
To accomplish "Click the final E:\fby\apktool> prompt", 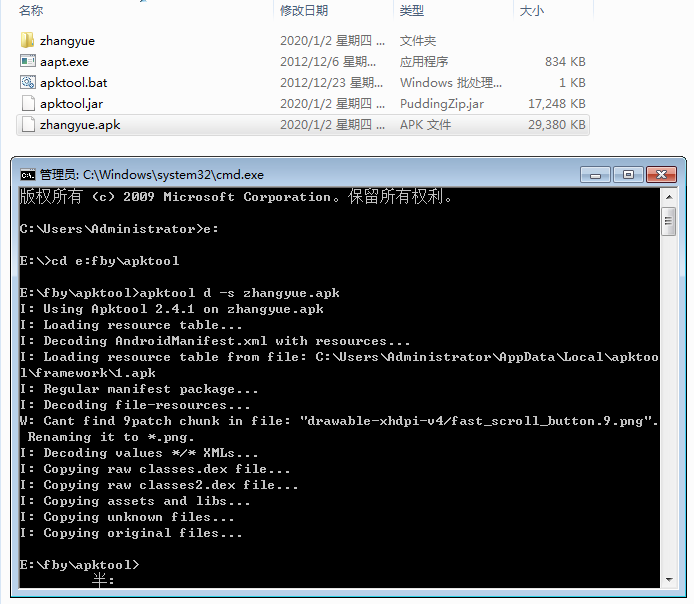I will point(79,565).
